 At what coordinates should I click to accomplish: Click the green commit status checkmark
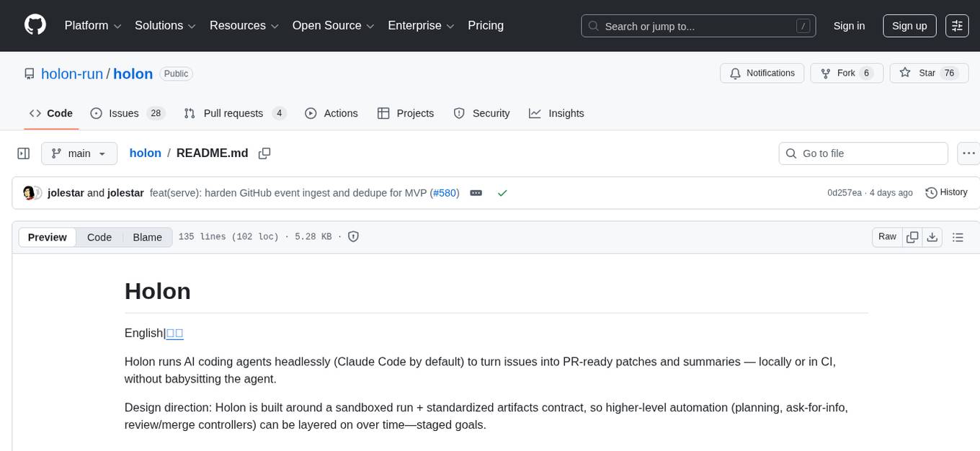point(502,193)
